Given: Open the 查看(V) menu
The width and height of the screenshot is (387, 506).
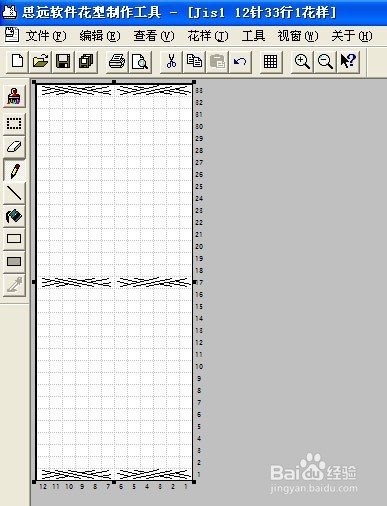Looking at the screenshot, I should [x=154, y=36].
